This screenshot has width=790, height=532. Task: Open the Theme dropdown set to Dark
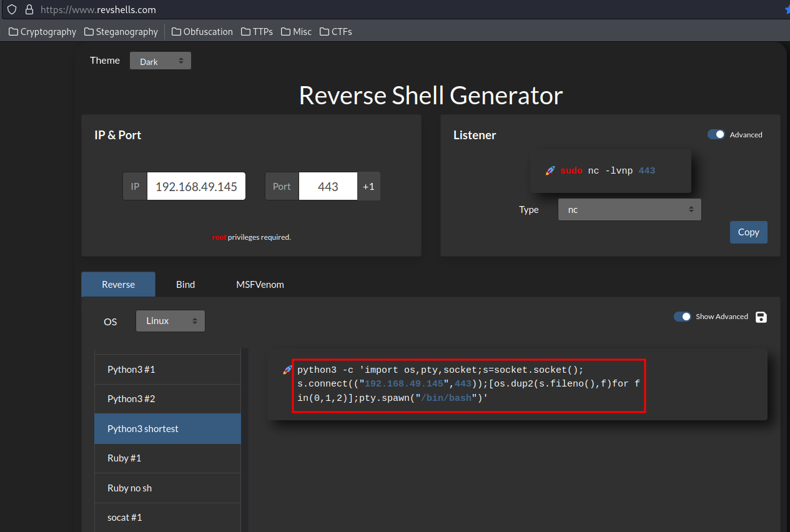point(160,61)
